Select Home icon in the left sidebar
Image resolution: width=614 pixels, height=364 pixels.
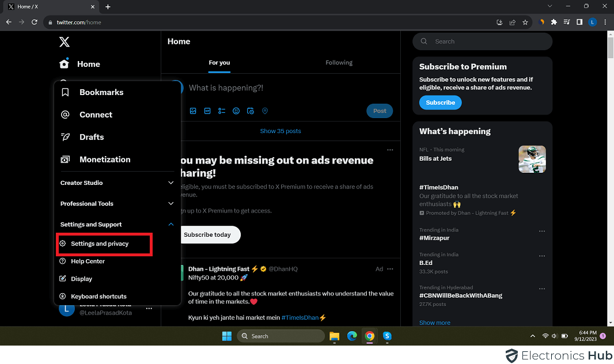click(x=65, y=63)
